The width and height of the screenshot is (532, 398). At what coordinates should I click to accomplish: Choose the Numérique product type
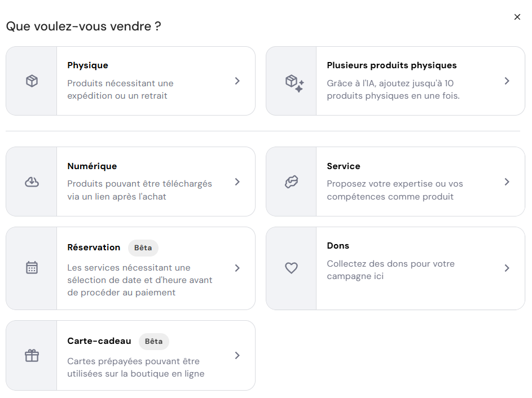point(130,182)
